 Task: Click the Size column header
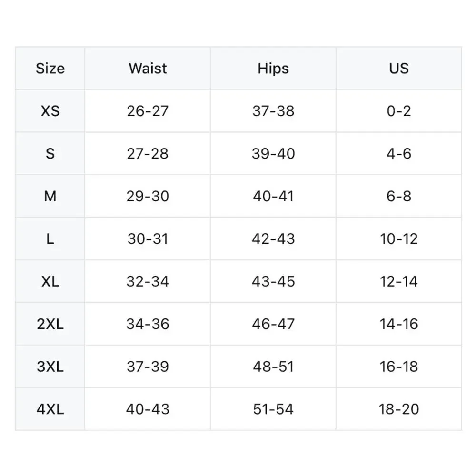[x=50, y=68]
